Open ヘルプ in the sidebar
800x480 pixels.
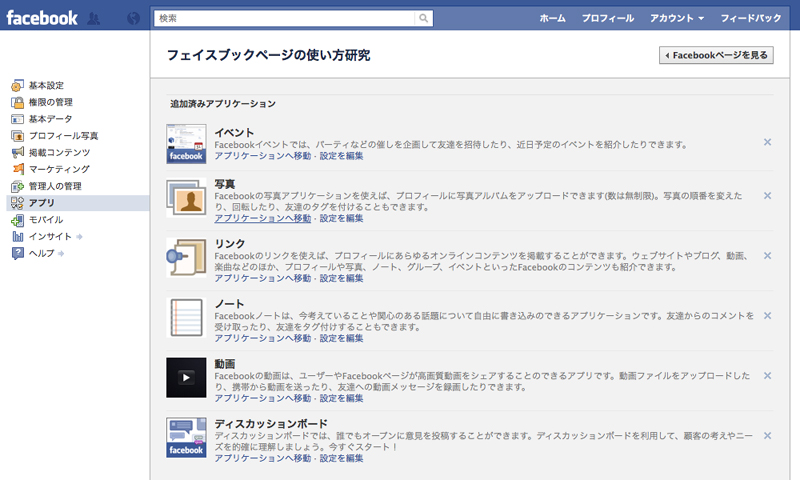[x=41, y=254]
